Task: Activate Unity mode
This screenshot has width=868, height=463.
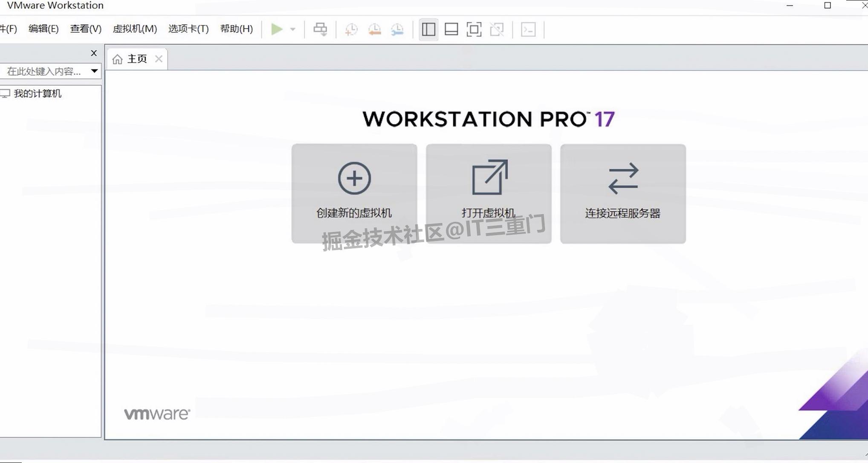Action: coord(497,29)
